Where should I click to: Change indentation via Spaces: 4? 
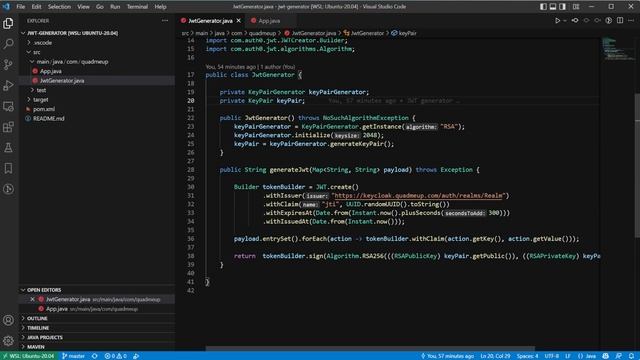[x=527, y=356]
